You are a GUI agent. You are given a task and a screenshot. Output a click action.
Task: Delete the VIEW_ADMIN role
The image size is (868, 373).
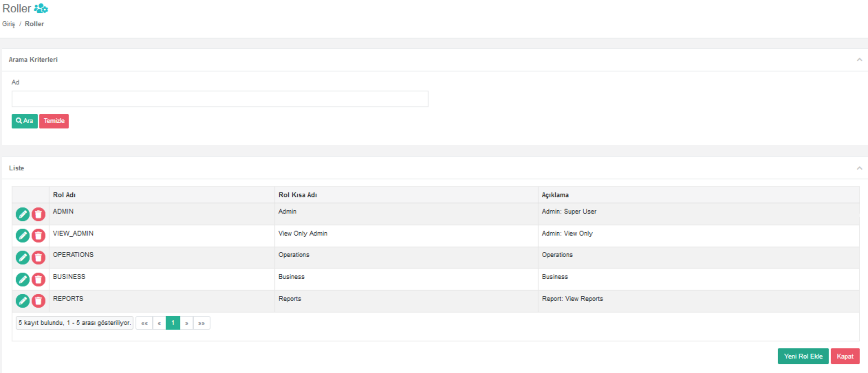click(39, 236)
